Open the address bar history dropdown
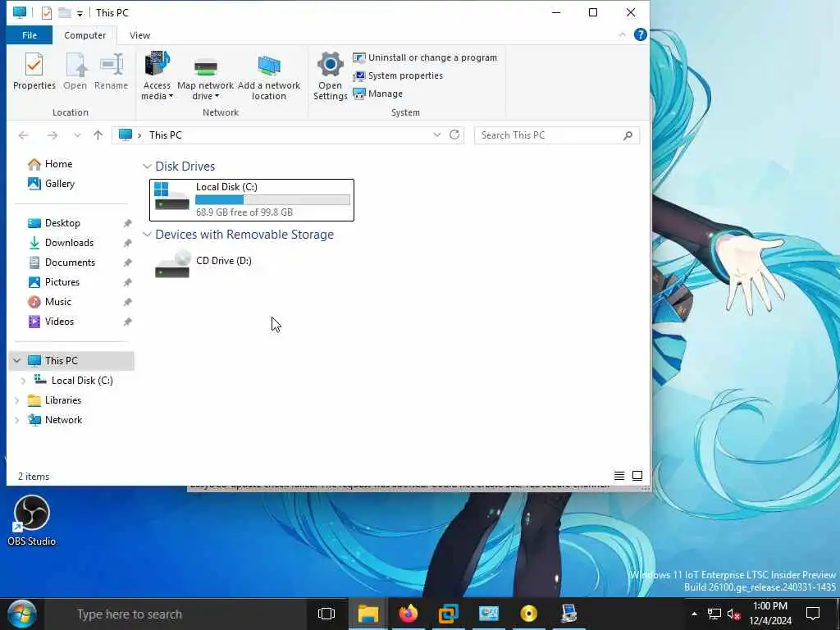840x630 pixels. click(437, 135)
